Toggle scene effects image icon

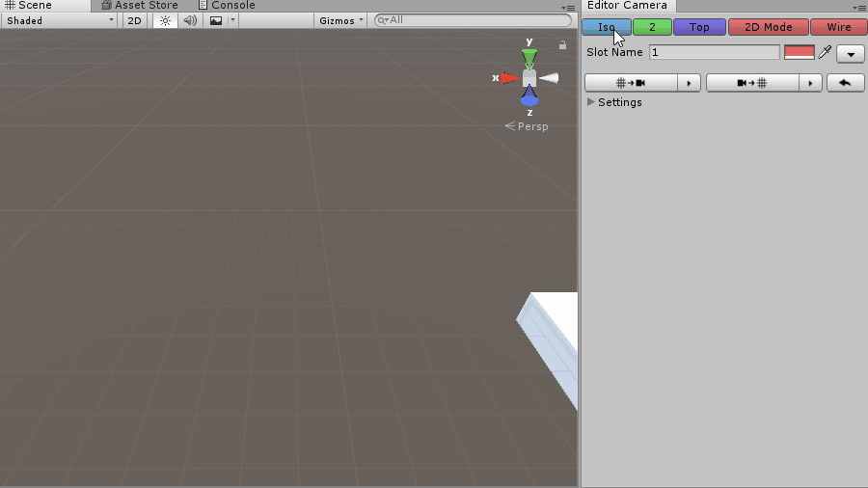tap(216, 20)
